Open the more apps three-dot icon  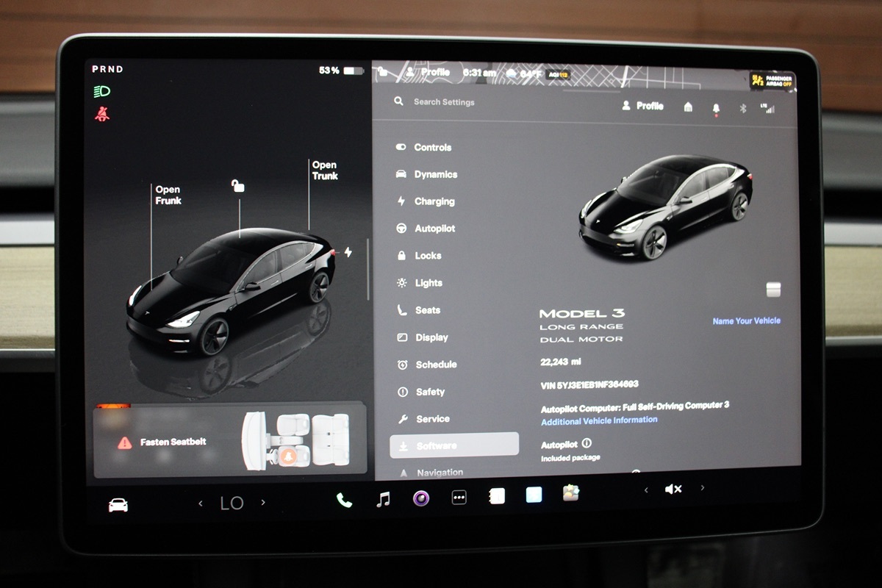[x=459, y=498]
